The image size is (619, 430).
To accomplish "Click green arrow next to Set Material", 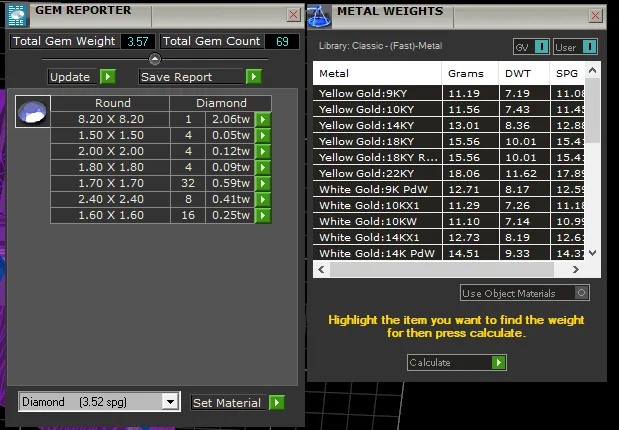I will coord(277,402).
